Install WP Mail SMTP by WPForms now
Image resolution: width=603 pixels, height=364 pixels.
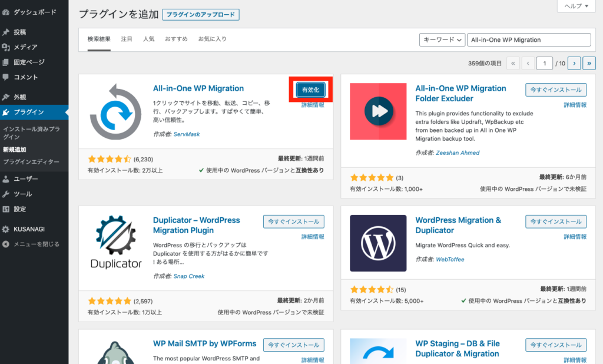(x=293, y=345)
